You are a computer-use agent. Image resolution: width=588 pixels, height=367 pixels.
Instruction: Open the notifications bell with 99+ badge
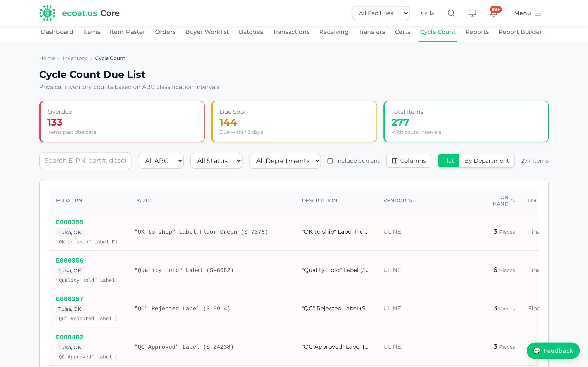(x=494, y=13)
